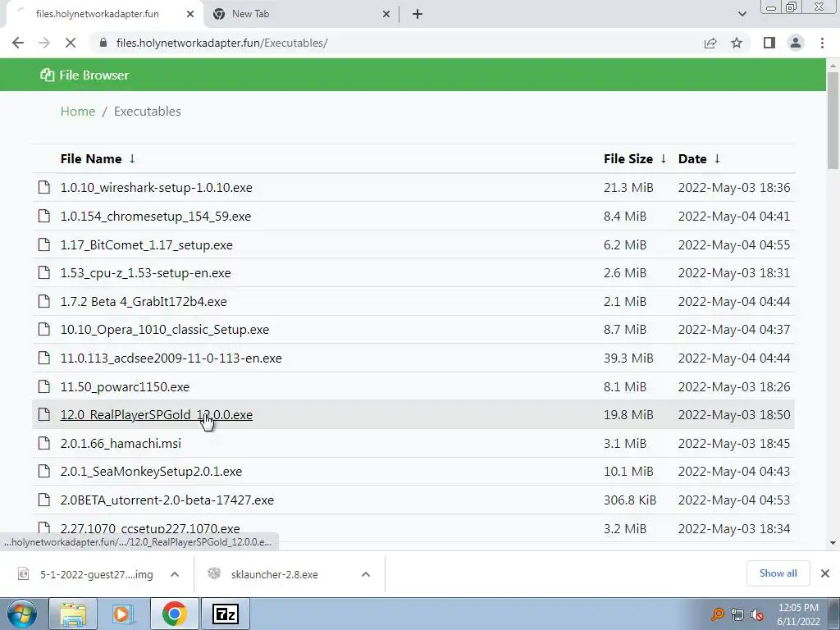Click the muted volume tray icon
The width and height of the screenshot is (840, 630).
point(757,614)
